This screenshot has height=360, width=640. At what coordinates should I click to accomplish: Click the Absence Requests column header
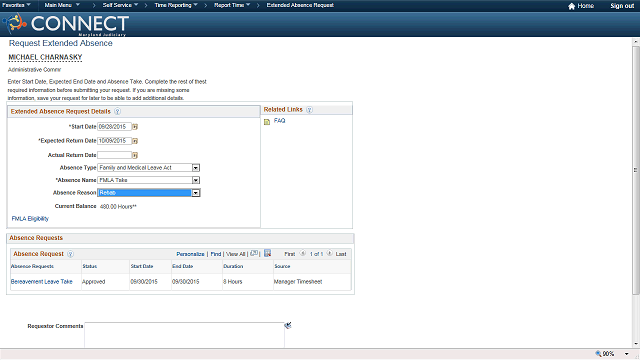32,266
